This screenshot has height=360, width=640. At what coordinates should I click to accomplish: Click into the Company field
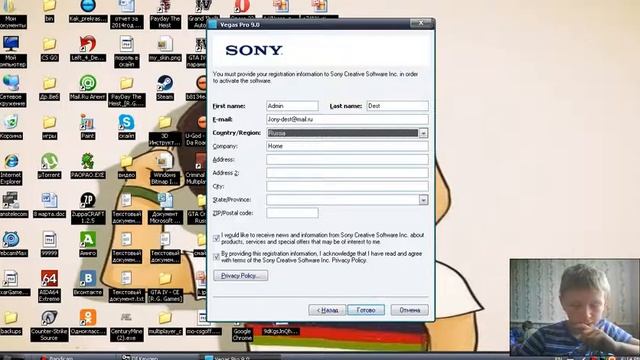[x=347, y=146]
